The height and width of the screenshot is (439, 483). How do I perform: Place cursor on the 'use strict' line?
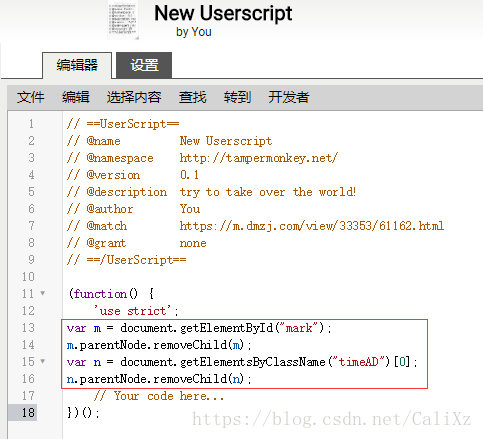tap(136, 311)
